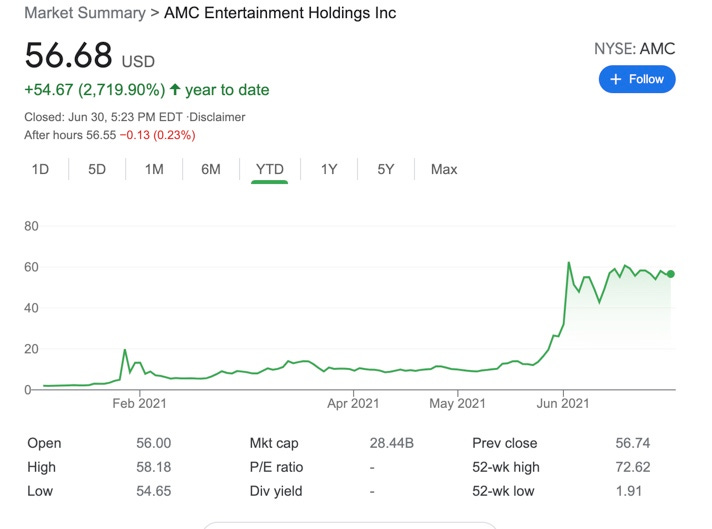Viewport: 712px width, 529px height.
Task: Click the green up arrow icon
Action: 175,89
